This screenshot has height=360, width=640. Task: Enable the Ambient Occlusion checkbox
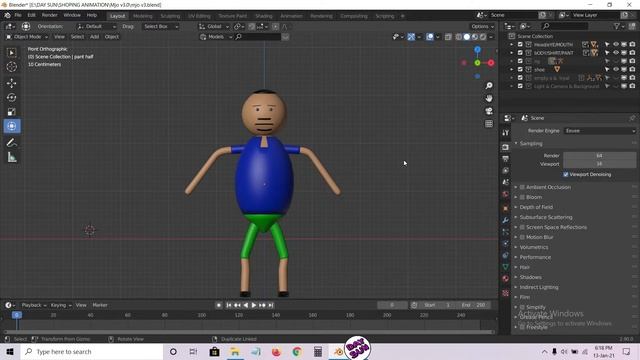(x=522, y=187)
